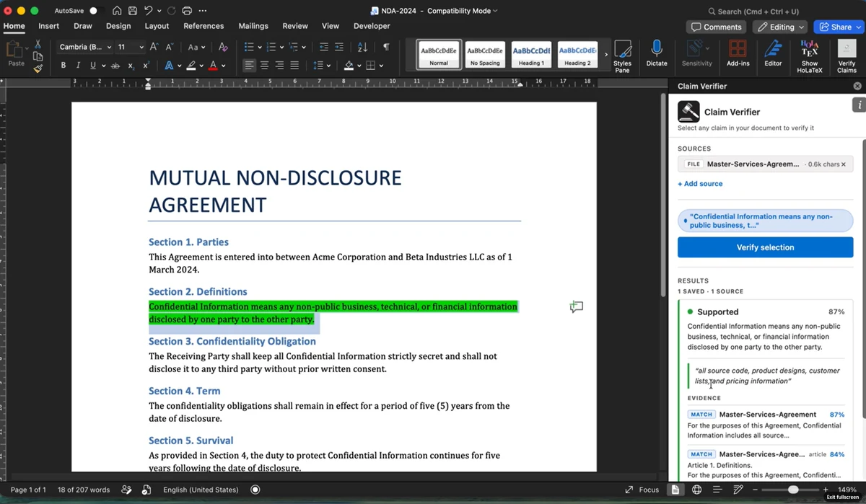Screen dimensions: 866x504
Task: Click the Save floppy disk icon
Action: (132, 11)
